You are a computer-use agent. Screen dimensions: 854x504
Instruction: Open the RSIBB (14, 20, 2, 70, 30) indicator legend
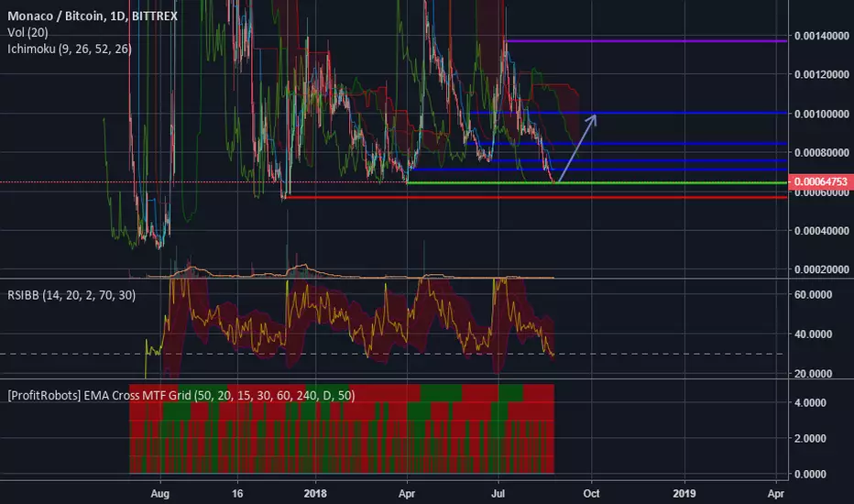pyautogui.click(x=71, y=295)
